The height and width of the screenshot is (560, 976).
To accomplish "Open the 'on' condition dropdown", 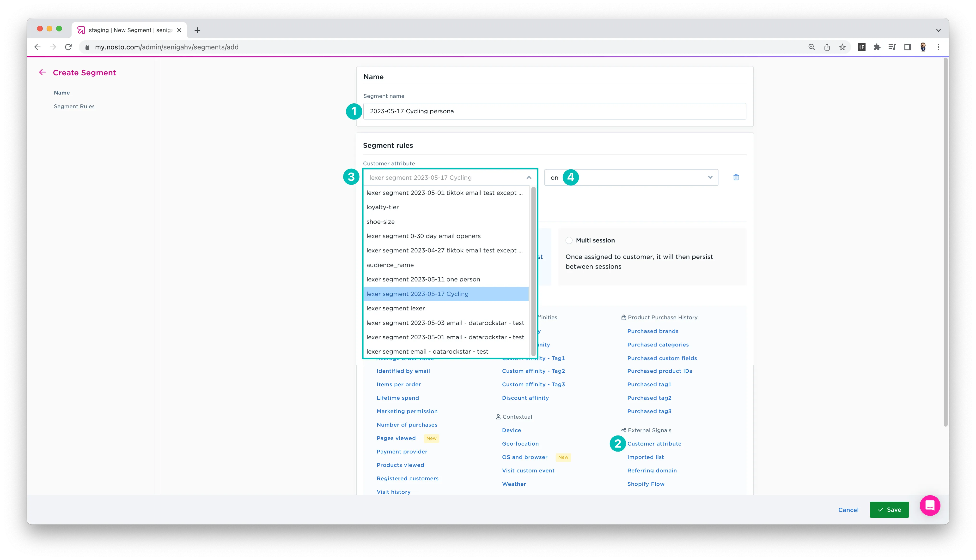I will coord(631,177).
